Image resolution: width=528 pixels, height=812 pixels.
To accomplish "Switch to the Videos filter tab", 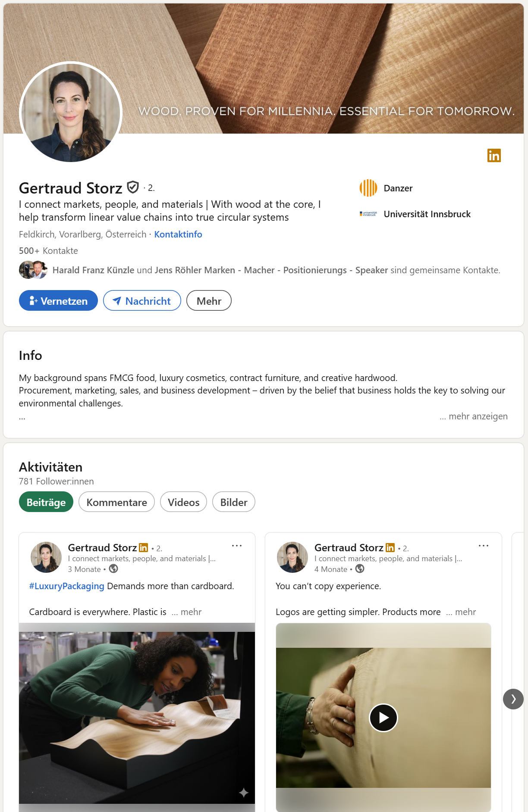I will [183, 502].
